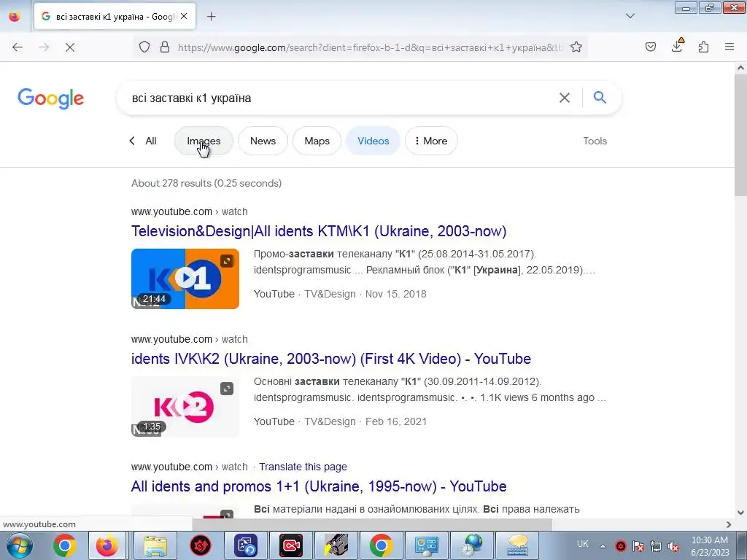Open a new tab with plus button
The image size is (747, 560).
click(212, 17)
